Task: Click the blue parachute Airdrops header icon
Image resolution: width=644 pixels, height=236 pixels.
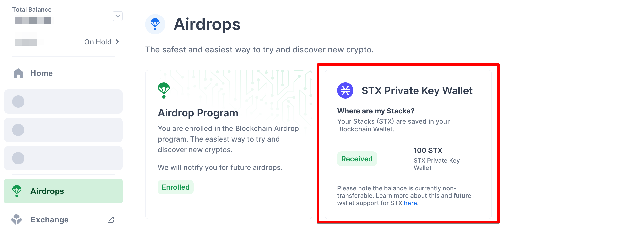Action: [x=155, y=24]
